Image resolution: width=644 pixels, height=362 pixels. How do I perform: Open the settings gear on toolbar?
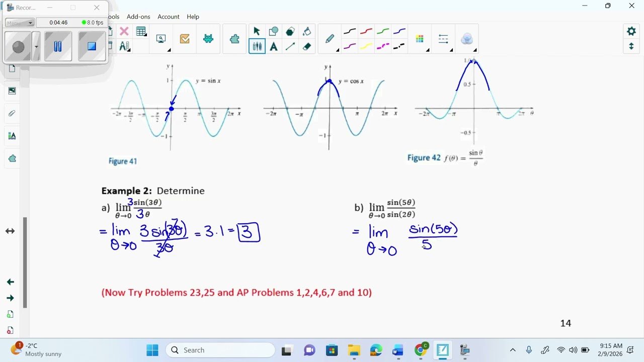[631, 31]
